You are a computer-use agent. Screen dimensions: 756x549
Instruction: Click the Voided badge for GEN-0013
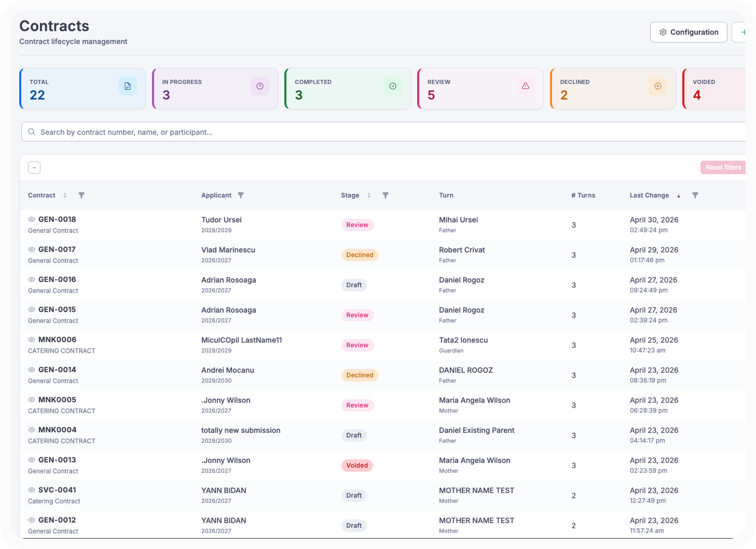357,466
